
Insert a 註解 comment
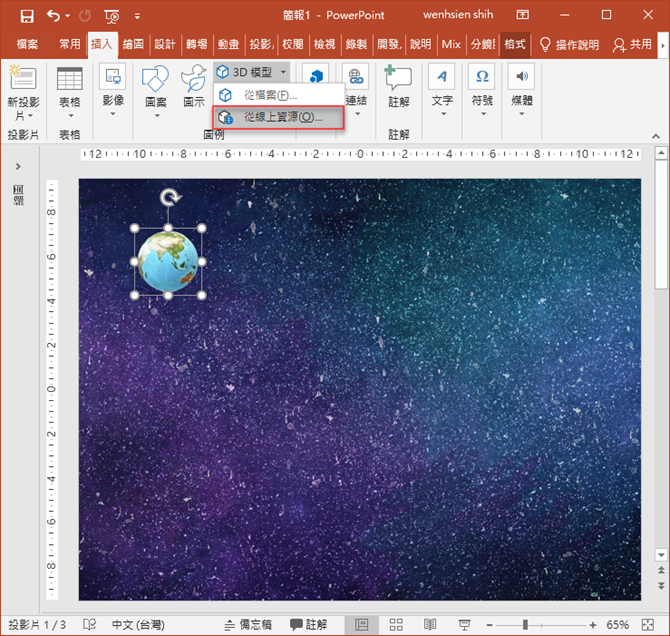[x=398, y=85]
